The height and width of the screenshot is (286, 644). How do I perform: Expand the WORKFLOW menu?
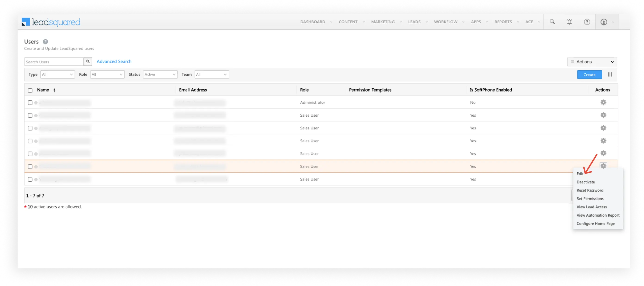click(x=449, y=22)
